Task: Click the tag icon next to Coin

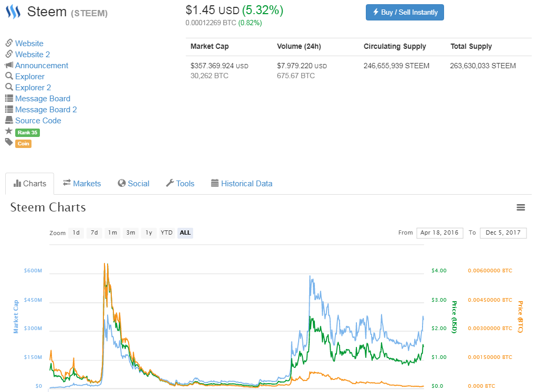Action: 9,142
